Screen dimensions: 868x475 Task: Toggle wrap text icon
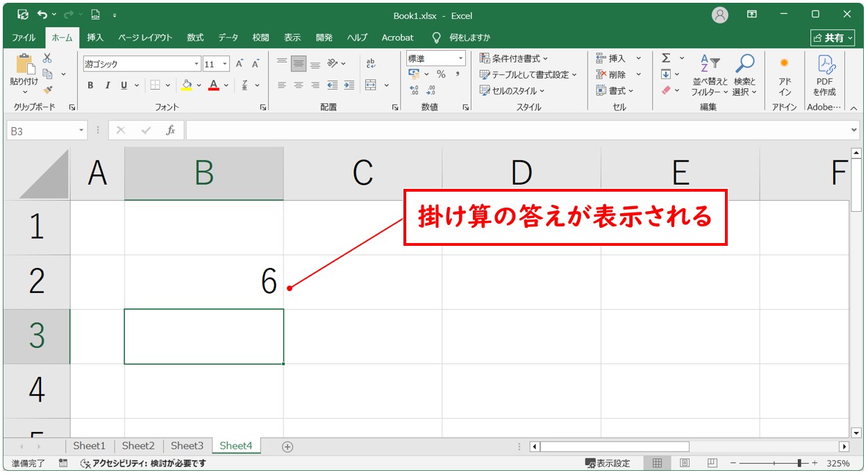point(371,64)
